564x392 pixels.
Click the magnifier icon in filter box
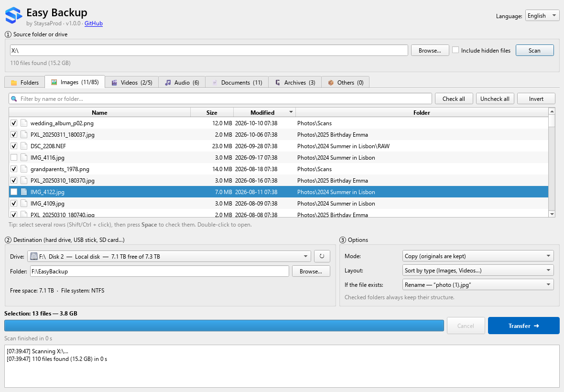coord(14,99)
